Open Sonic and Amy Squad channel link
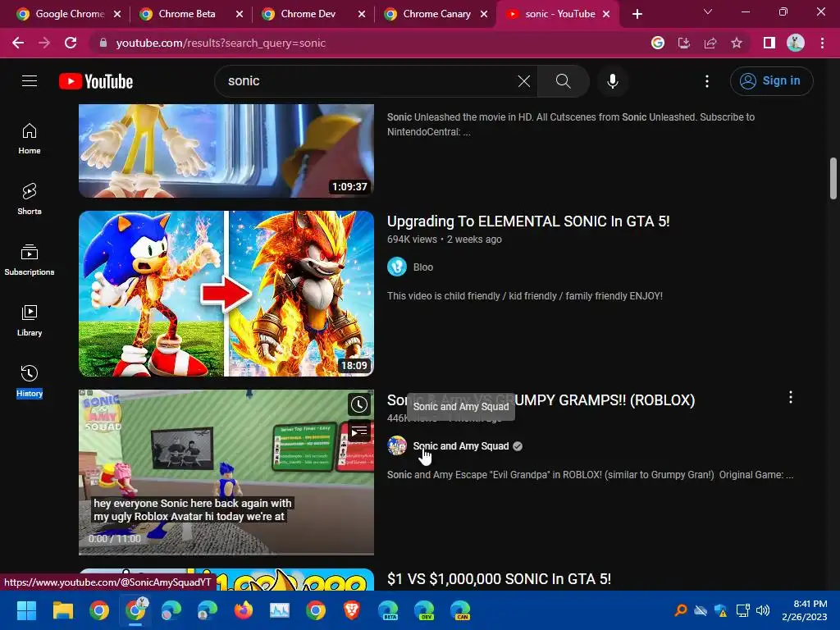 point(461,445)
